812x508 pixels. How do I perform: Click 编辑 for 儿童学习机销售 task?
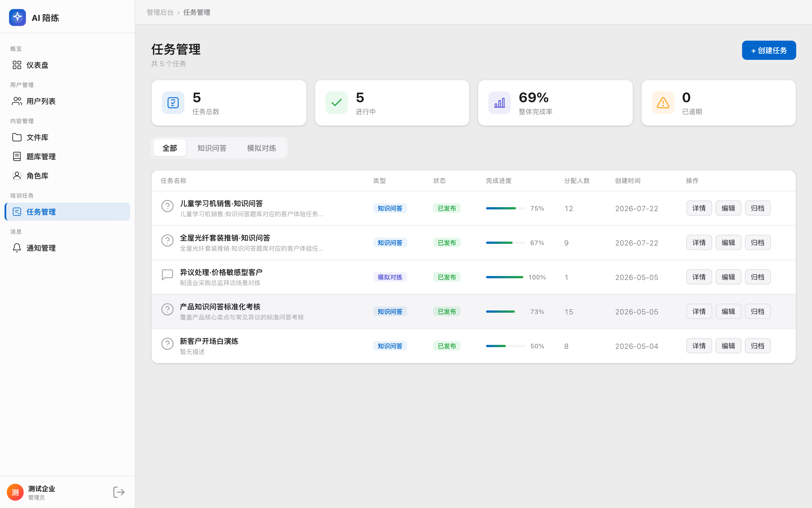728,208
